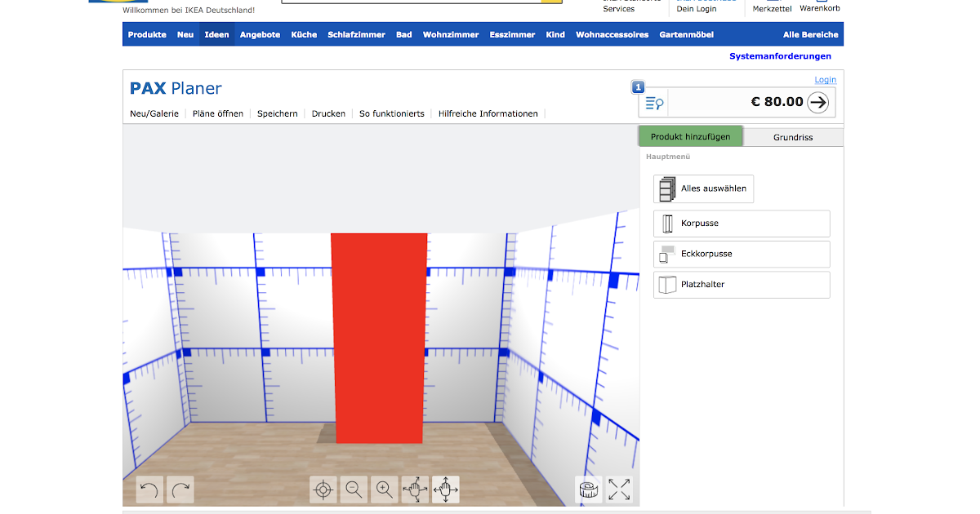
Task: Open Hilfreiche Informationen menu item
Action: pyautogui.click(x=488, y=114)
